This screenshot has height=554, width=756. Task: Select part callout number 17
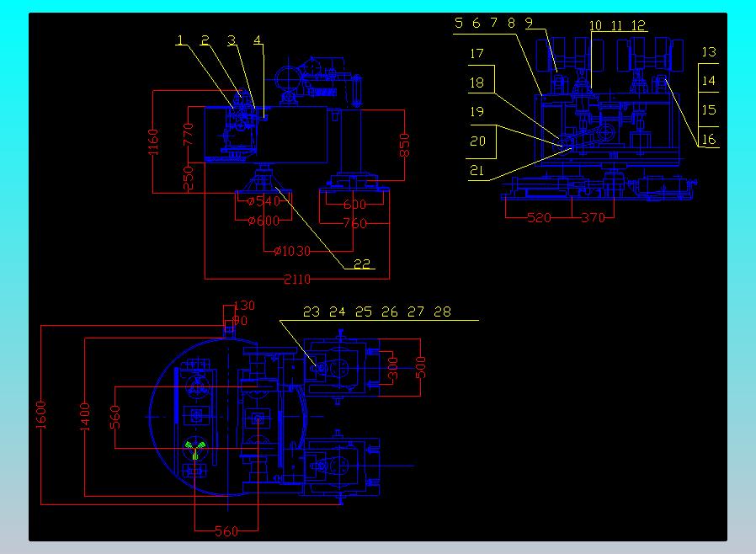pos(476,53)
